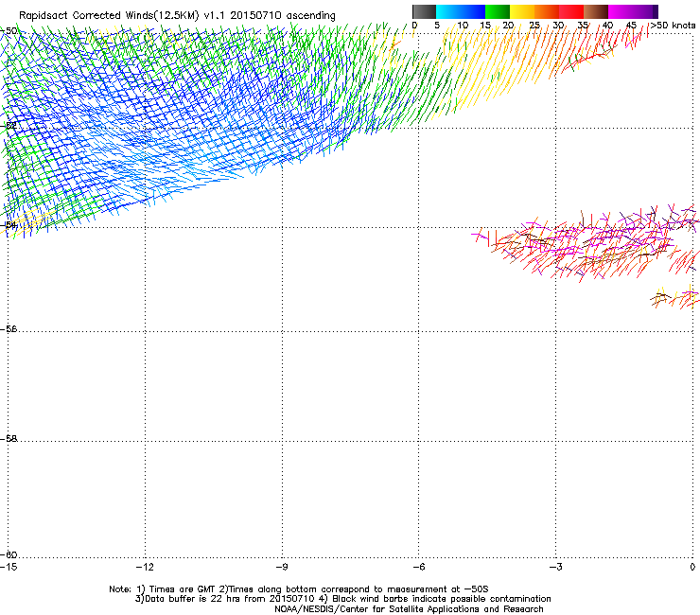Click the green 15–20 knots color band

pos(497,11)
